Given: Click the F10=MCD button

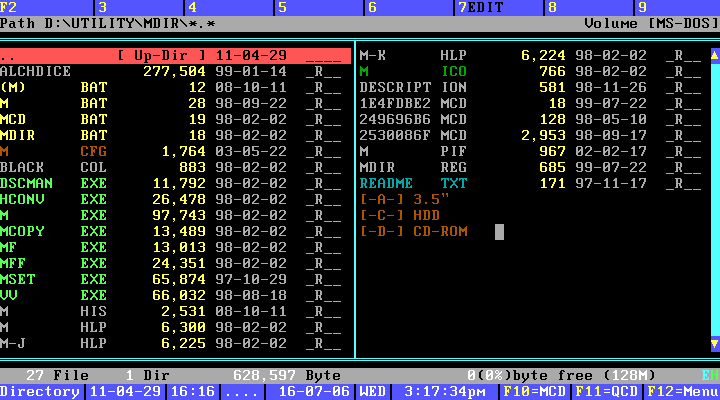Looking at the screenshot, I should pos(534,392).
